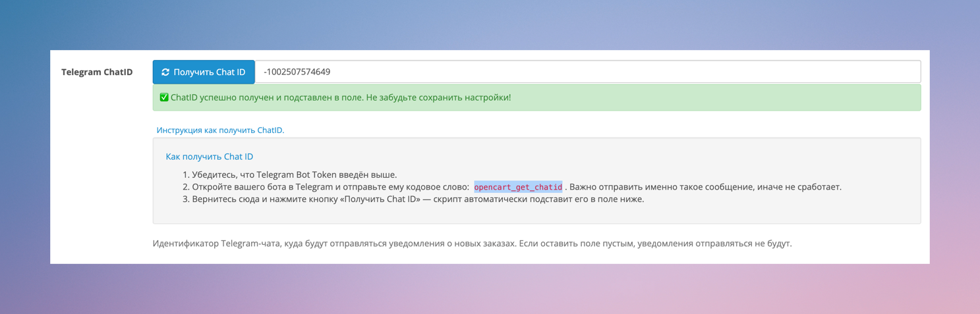The width and height of the screenshot is (980, 314).
Task: Open the Инструкция как получить ChatID link
Action: 220,130
